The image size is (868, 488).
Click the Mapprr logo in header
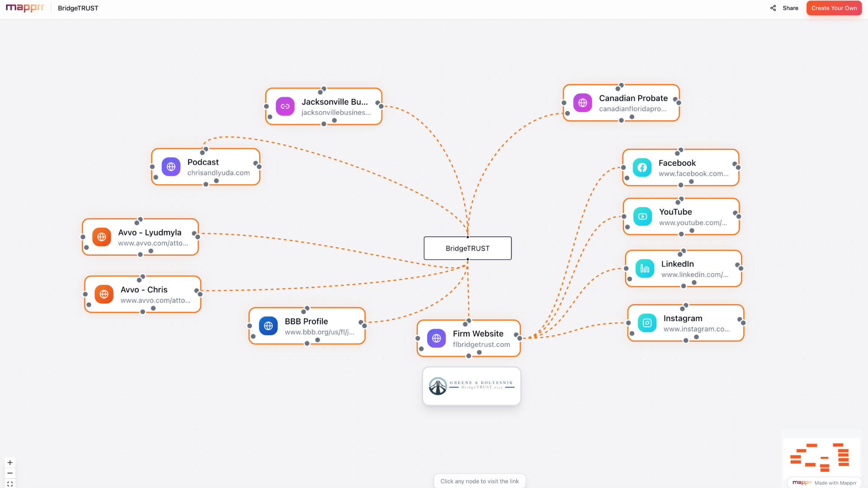(24, 8)
